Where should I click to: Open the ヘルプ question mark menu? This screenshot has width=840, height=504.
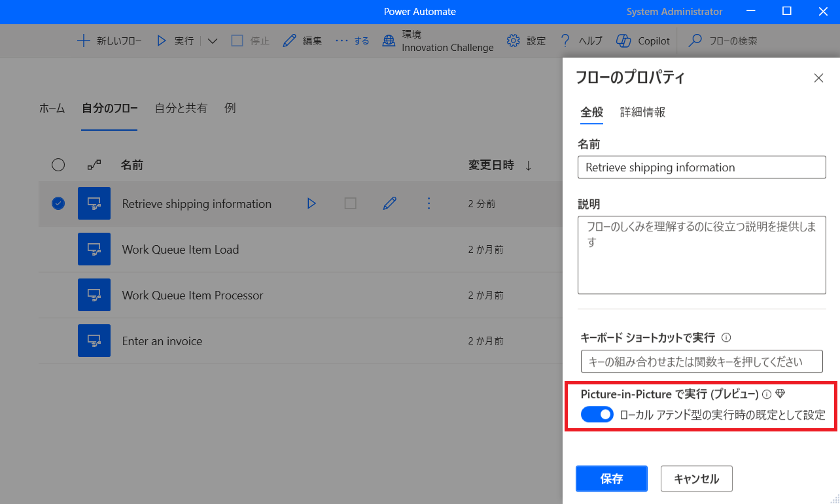tap(581, 41)
